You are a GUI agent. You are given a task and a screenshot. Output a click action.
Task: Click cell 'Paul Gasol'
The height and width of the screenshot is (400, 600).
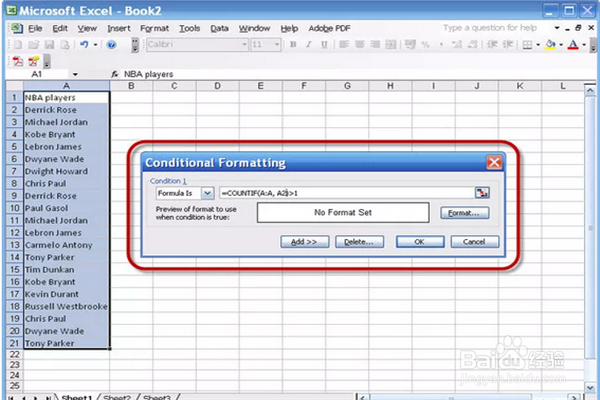pyautogui.click(x=66, y=208)
